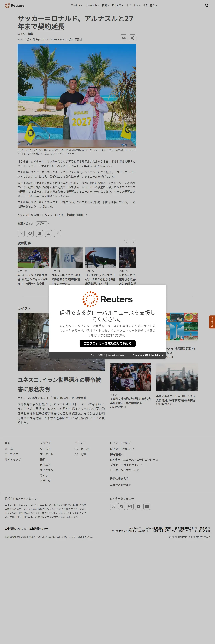This screenshot has width=215, height=644.
Task: Click the article share icon button
Action: [x=133, y=38]
